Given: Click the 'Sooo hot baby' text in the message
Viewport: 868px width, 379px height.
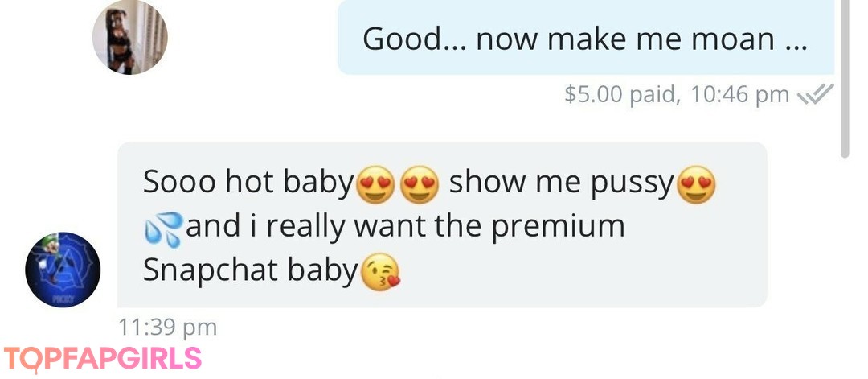Looking at the screenshot, I should 248,183.
